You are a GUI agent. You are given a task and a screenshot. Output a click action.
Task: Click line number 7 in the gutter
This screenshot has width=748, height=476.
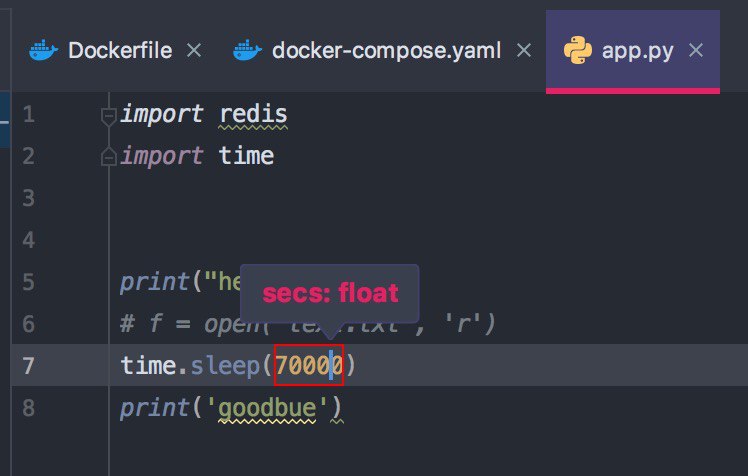(28, 366)
